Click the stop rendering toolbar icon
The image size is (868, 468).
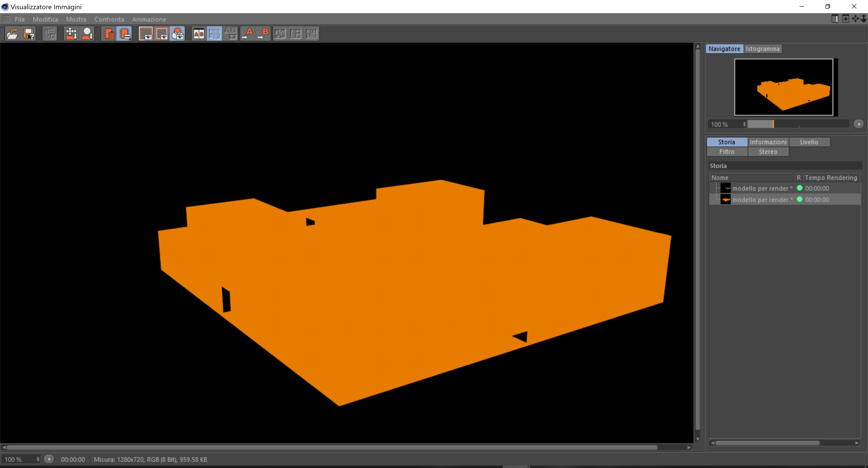tap(50, 34)
